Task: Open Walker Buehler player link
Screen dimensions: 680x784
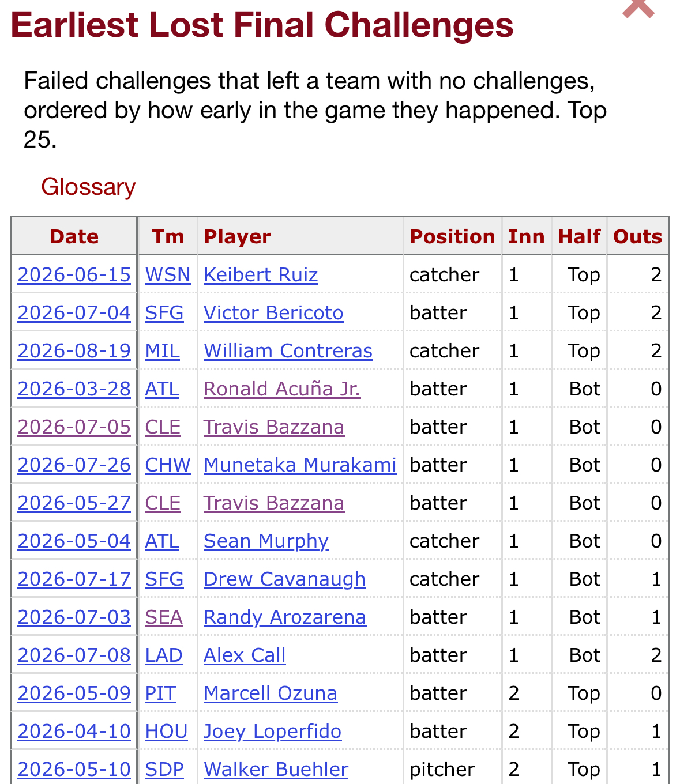Action: [x=276, y=770]
